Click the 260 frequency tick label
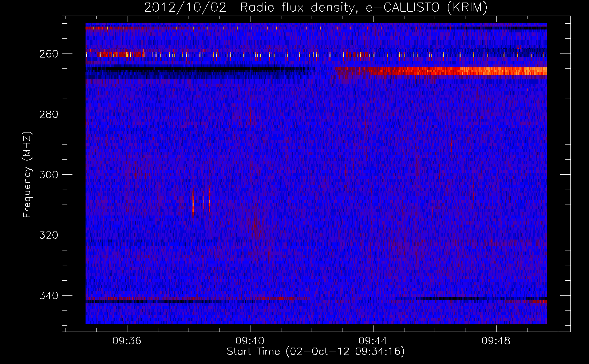The image size is (589, 364). (x=49, y=54)
